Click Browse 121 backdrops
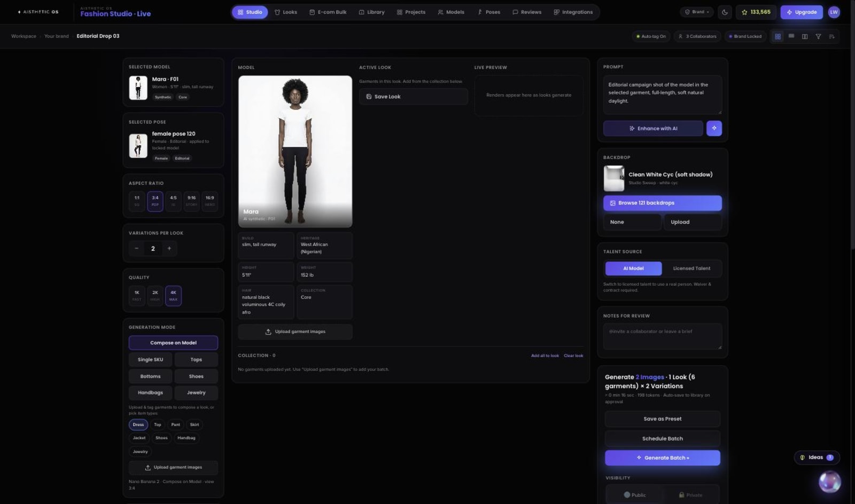Screen dimensions: 855x504 tap(663, 203)
